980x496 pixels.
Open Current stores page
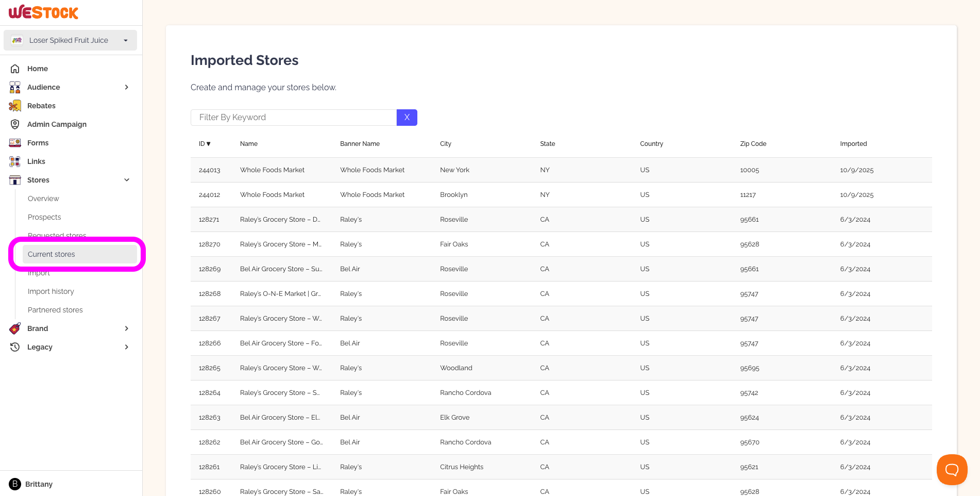coord(80,254)
